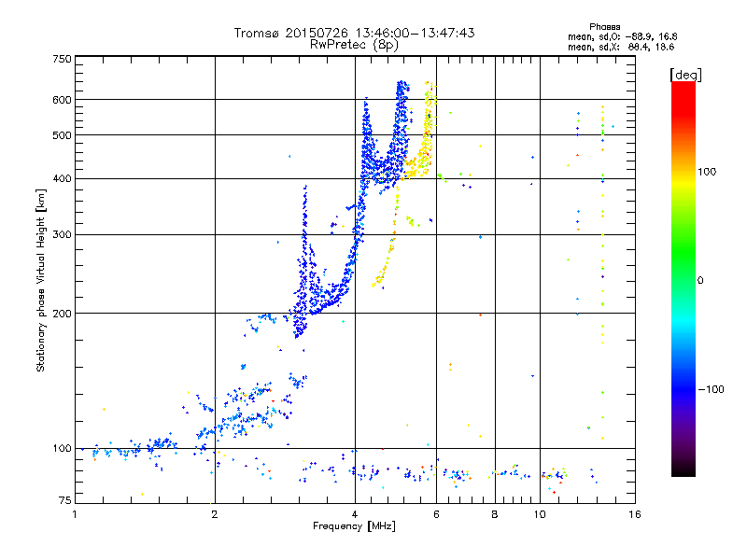Click the '500' height tick label
747x560 pixels.
62,135
